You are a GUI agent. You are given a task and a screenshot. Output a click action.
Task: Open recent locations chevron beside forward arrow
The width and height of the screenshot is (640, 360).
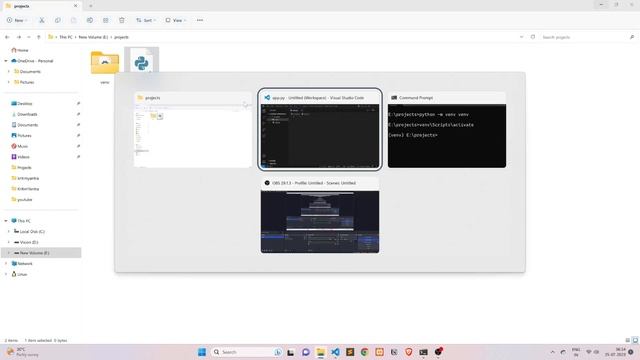pos(29,37)
